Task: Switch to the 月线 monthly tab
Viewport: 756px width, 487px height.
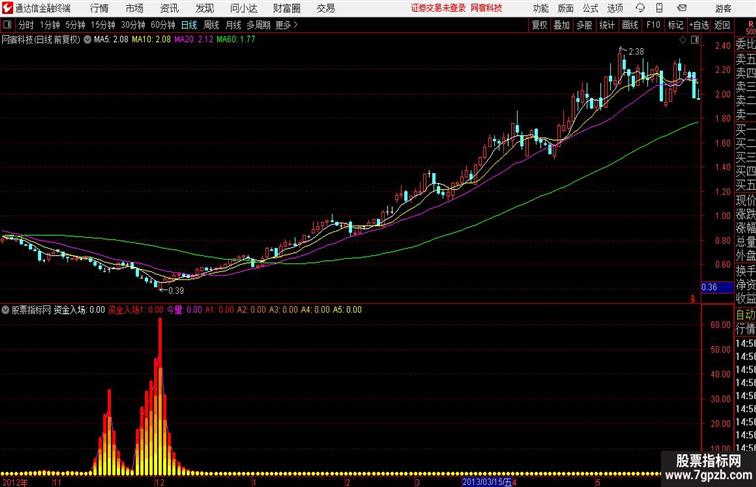Action: tap(233, 25)
